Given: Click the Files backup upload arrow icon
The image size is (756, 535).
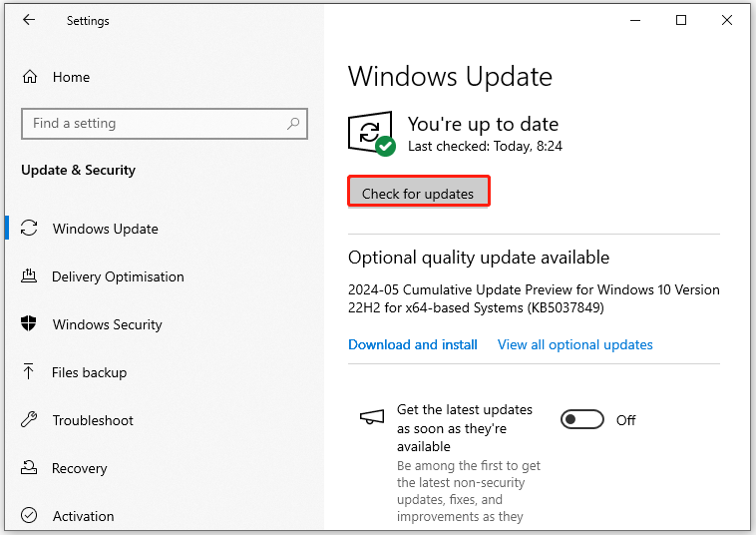Looking at the screenshot, I should tap(29, 371).
